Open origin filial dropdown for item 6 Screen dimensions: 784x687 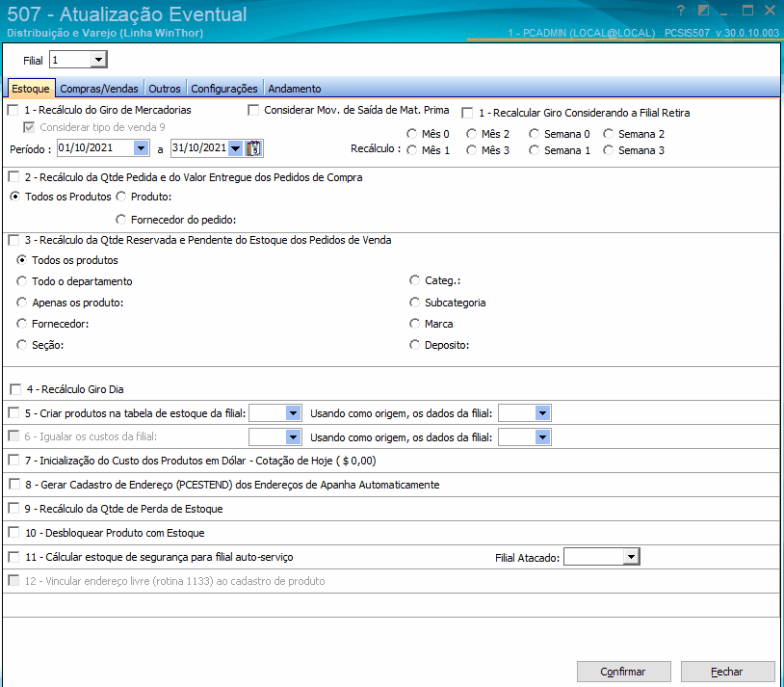(542, 437)
